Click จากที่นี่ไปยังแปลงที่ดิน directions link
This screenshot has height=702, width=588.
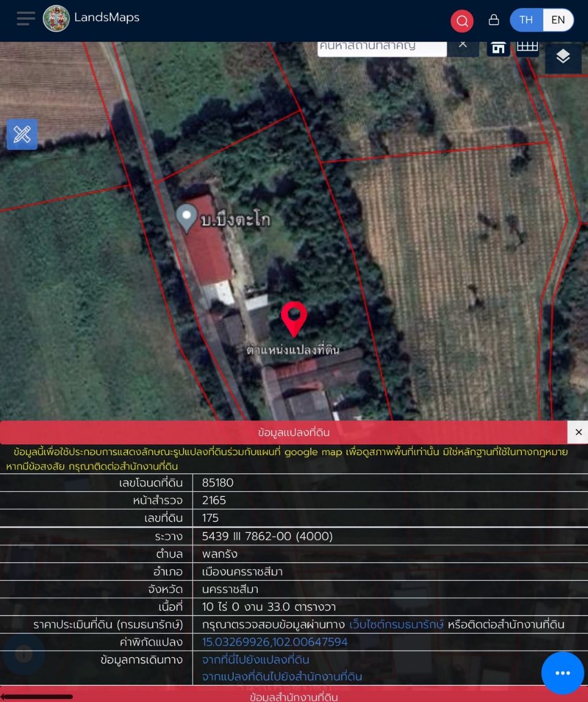[x=255, y=660]
